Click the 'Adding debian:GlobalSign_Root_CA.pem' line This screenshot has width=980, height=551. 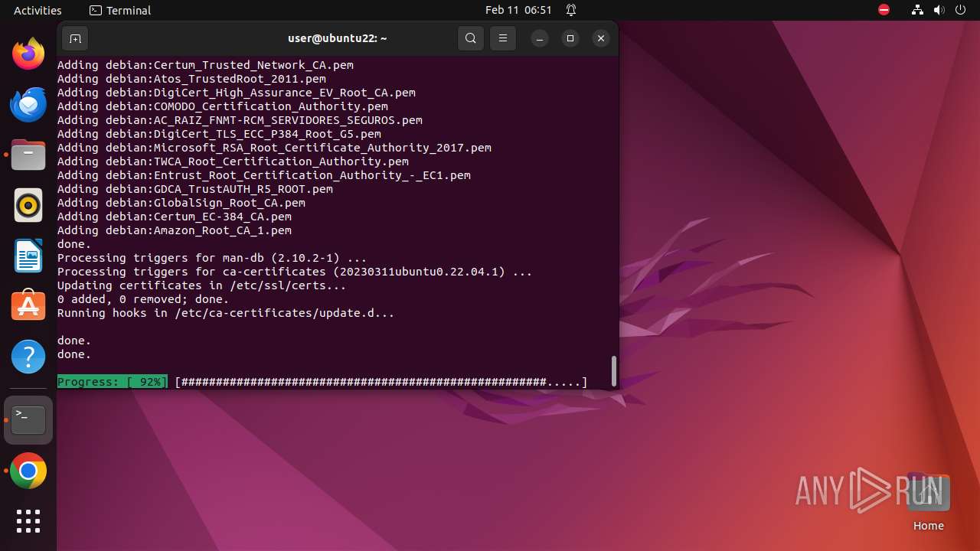pos(181,203)
